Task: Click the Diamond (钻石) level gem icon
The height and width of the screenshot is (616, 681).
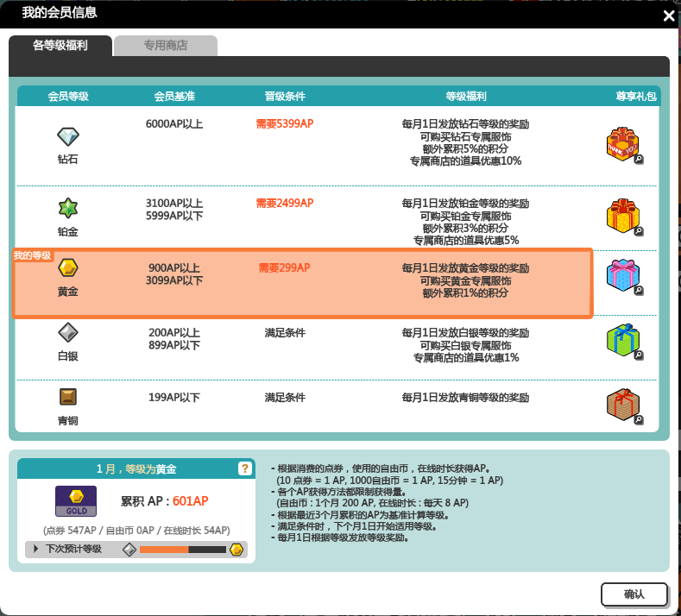Action: point(67,137)
